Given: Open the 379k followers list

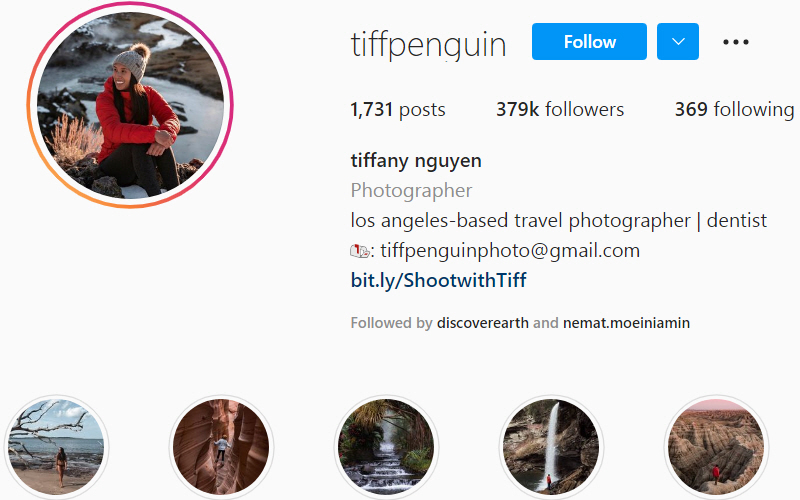Looking at the screenshot, I should (560, 109).
